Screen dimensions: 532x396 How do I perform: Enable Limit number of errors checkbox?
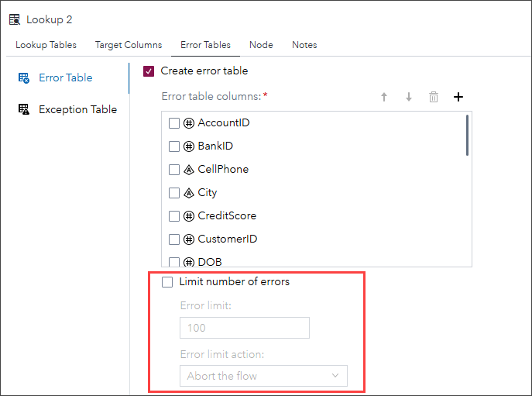click(167, 282)
